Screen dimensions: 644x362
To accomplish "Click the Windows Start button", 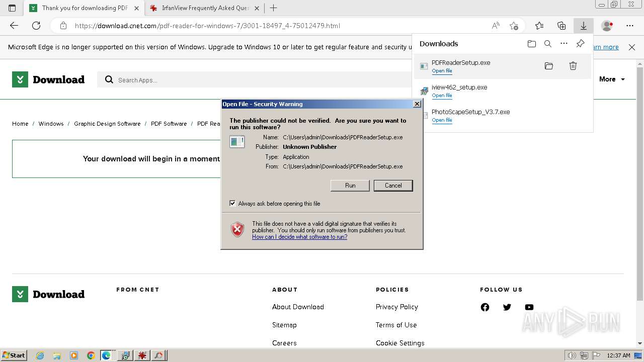I will coord(14,355).
